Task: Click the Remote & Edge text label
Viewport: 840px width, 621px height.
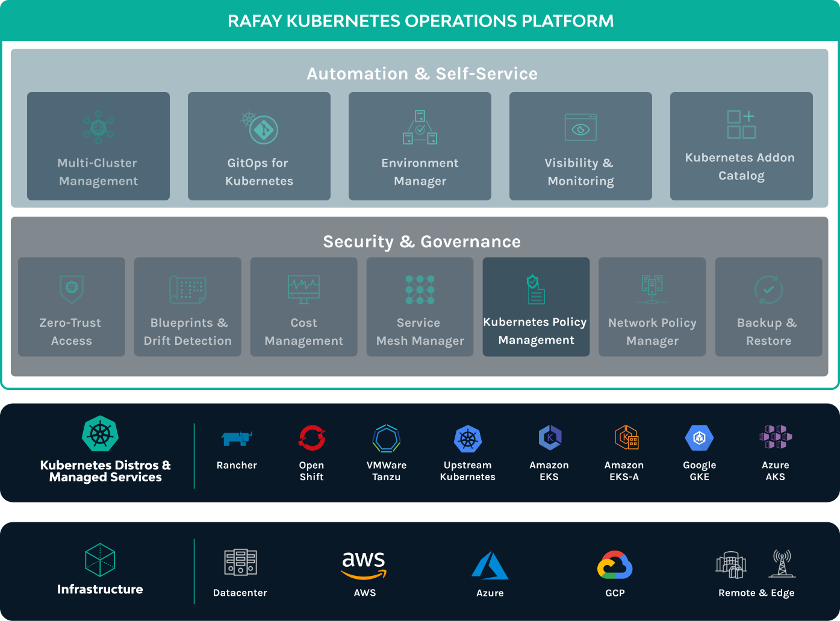Action: pos(756,593)
